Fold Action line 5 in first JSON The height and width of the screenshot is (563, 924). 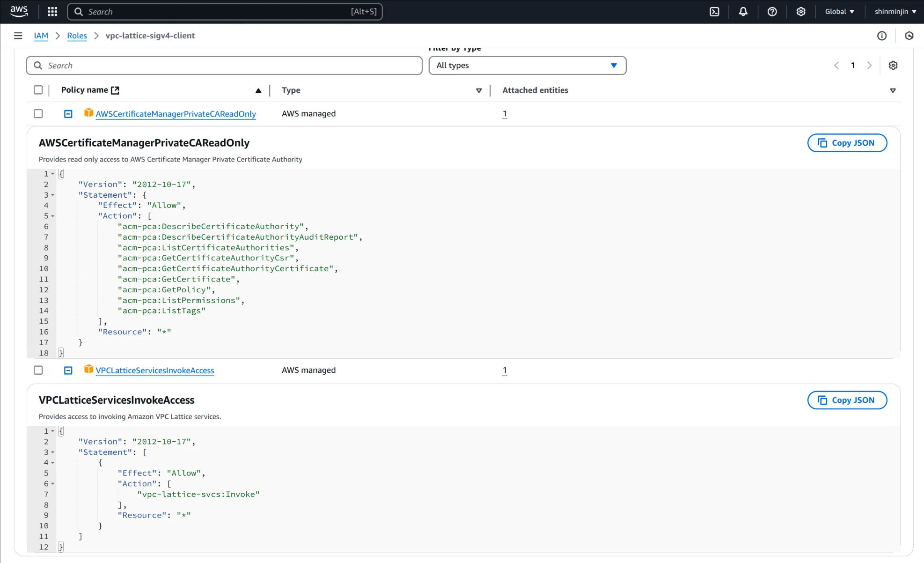[x=53, y=216]
